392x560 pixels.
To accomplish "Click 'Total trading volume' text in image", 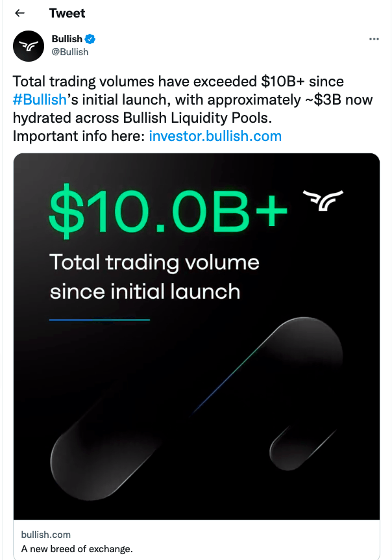I will click(x=154, y=262).
